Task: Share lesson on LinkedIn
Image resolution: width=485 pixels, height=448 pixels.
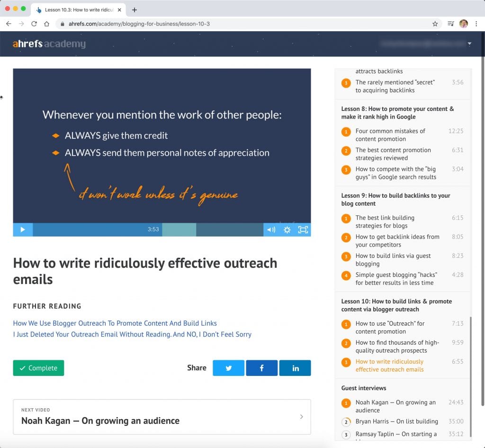Action: 295,368
